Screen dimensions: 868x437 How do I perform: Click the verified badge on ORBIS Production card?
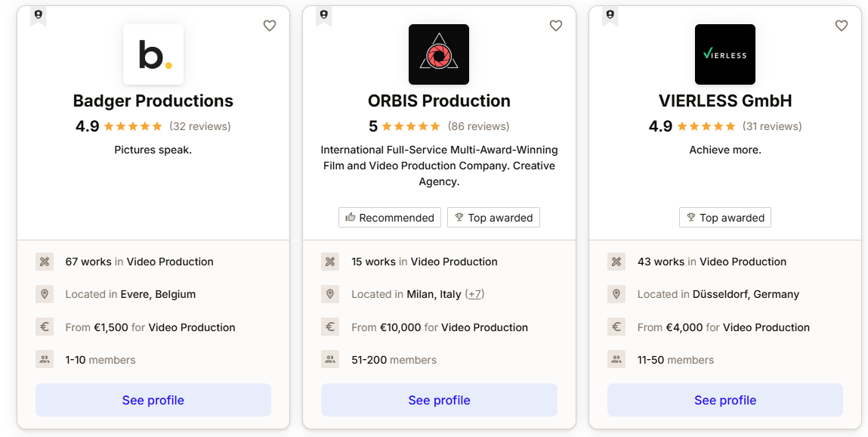[324, 16]
